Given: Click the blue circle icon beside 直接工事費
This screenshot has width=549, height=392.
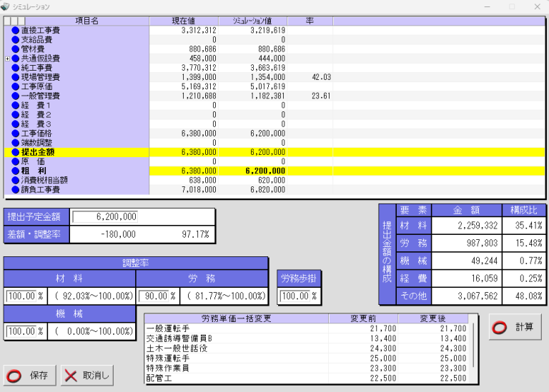Looking at the screenshot, I should (16, 31).
